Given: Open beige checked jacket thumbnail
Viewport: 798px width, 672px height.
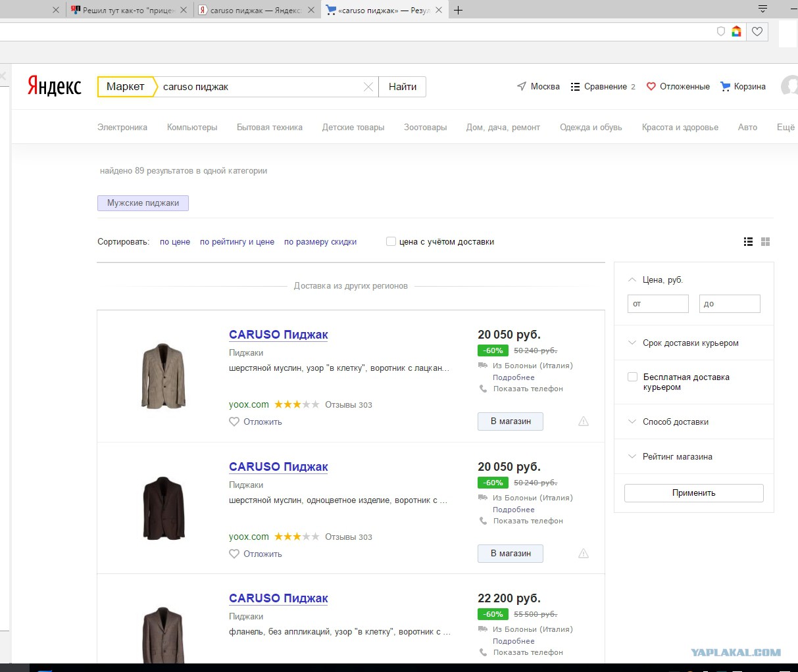Looking at the screenshot, I should click(x=163, y=376).
